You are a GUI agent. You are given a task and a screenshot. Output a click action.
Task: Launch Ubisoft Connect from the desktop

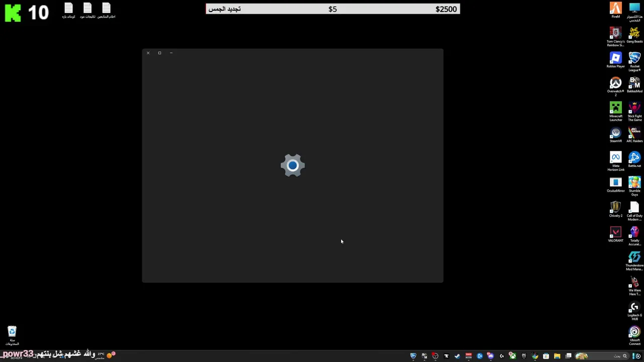634,335
